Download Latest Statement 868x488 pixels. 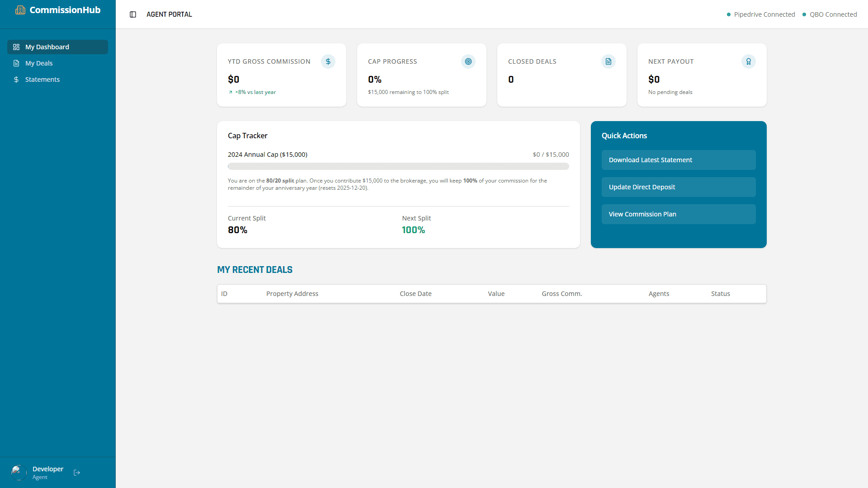(x=679, y=160)
